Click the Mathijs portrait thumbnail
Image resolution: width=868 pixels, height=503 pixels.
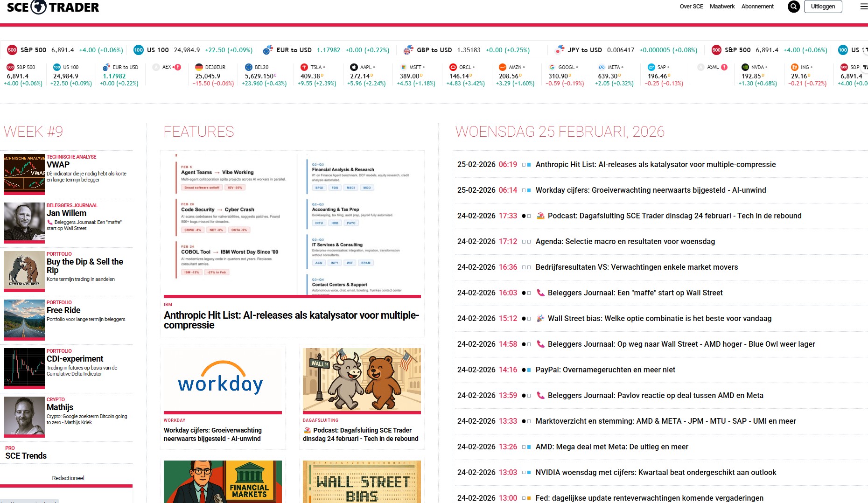24,416
